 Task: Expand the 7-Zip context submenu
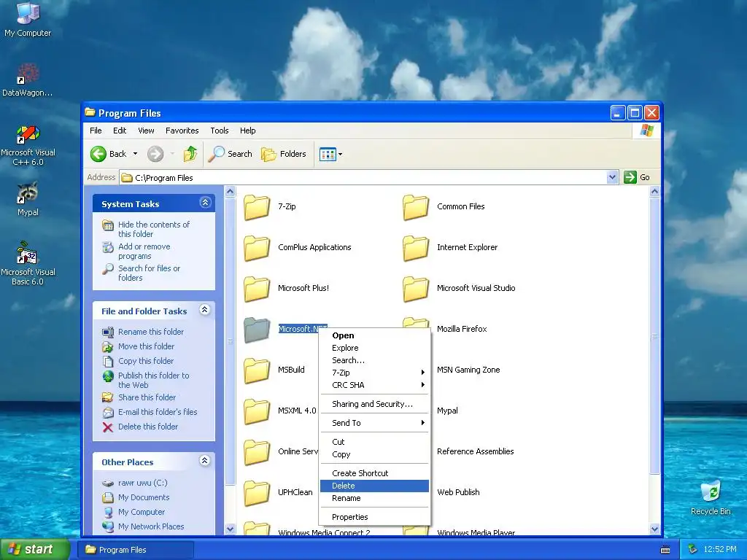pos(374,373)
